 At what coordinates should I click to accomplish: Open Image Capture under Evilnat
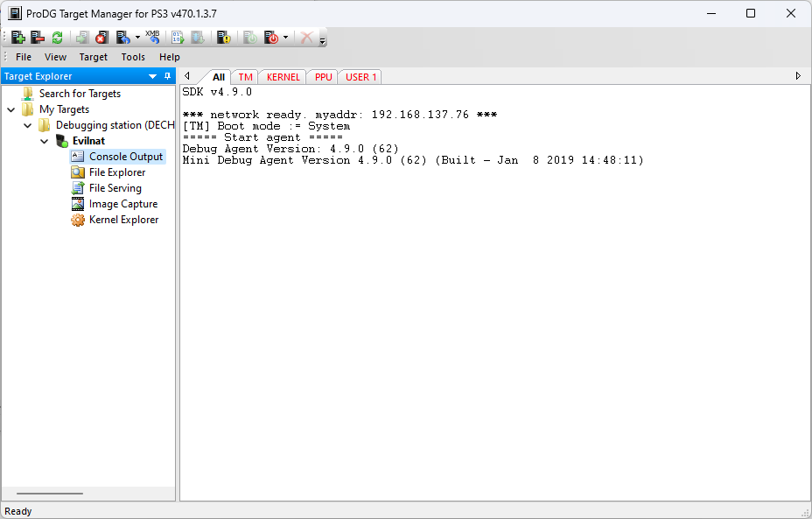[x=123, y=204]
